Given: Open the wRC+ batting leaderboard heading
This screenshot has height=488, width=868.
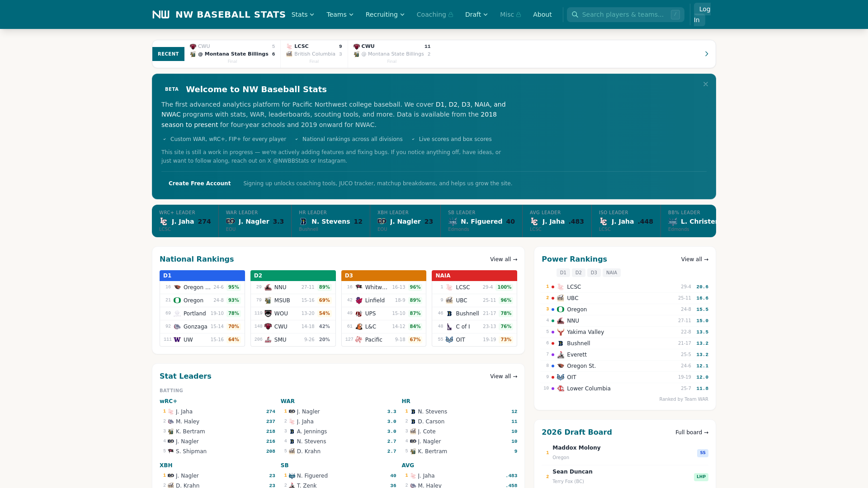Looking at the screenshot, I should click(x=168, y=401).
